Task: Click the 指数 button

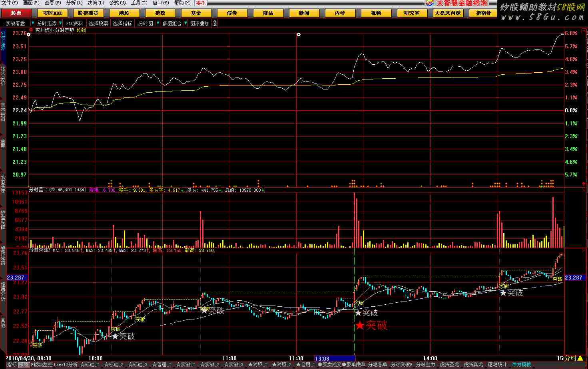Action: [x=160, y=13]
